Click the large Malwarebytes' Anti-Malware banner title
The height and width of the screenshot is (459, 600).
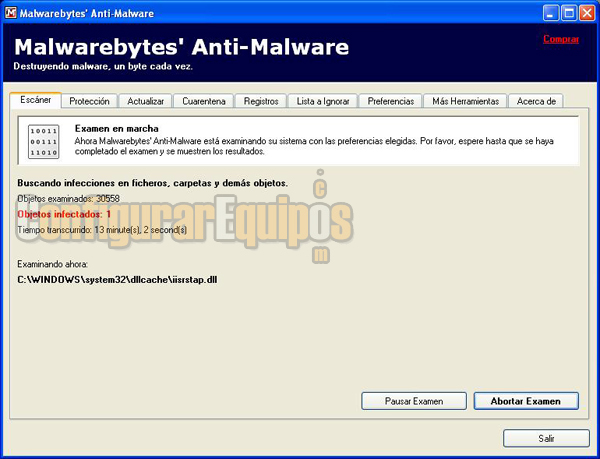coord(181,47)
